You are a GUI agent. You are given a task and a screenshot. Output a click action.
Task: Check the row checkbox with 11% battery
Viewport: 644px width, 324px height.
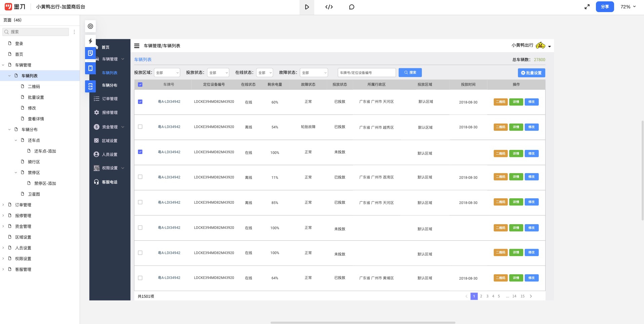[140, 177]
